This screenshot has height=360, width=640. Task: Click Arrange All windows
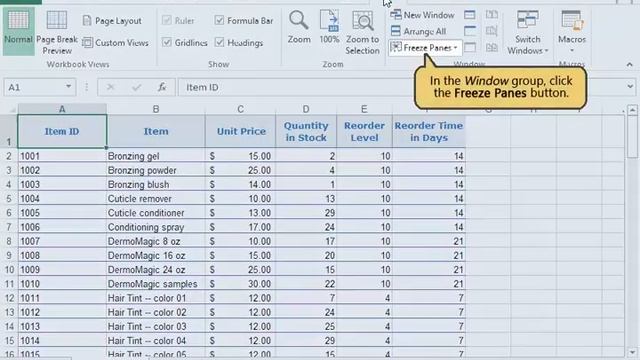418,31
